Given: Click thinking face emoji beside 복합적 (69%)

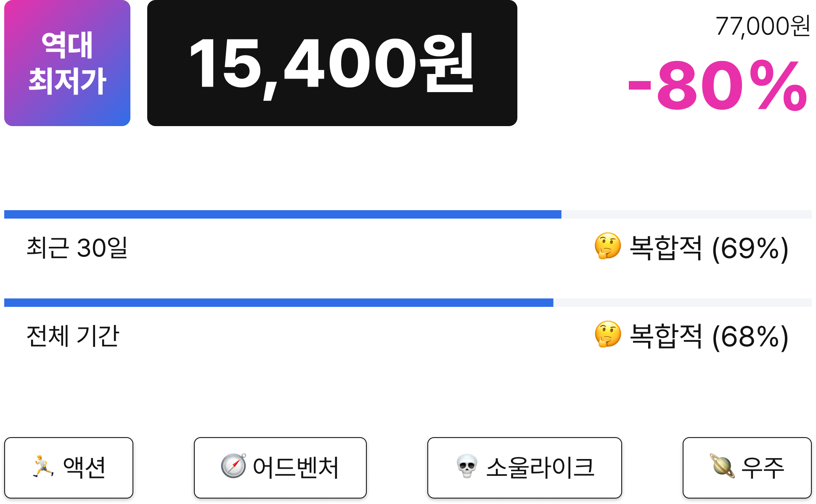Looking at the screenshot, I should tap(608, 246).
